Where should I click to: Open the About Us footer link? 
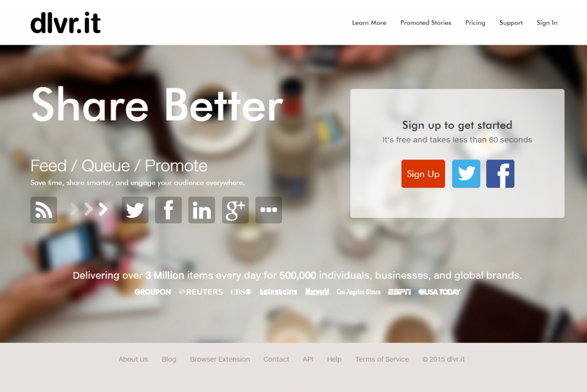pyautogui.click(x=133, y=359)
